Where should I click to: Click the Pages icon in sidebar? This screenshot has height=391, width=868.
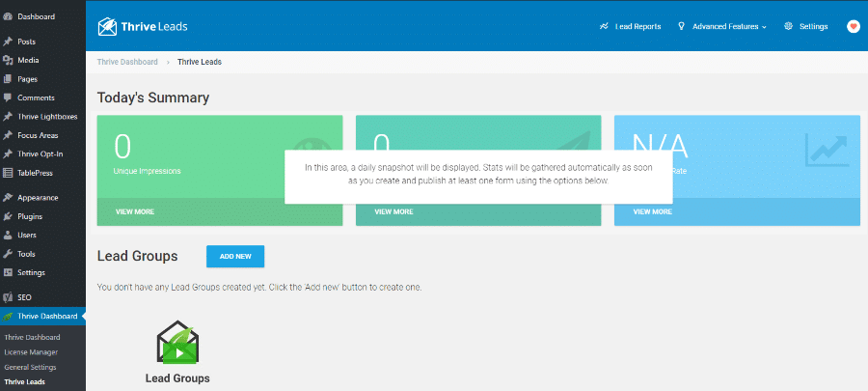(8, 79)
